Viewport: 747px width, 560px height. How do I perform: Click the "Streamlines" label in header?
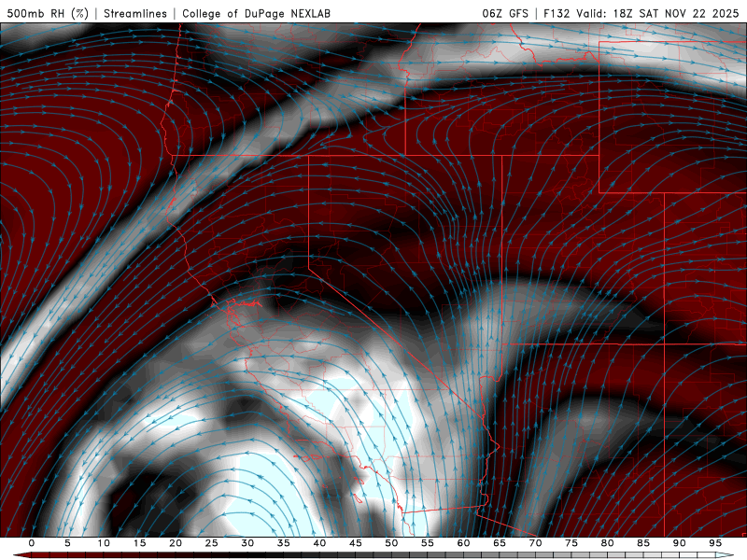tap(135, 13)
